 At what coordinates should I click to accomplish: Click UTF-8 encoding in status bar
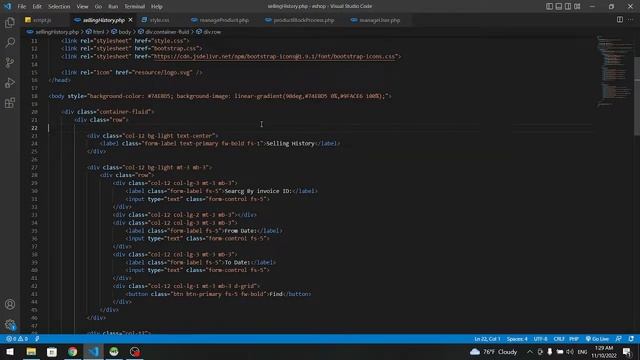(540, 339)
